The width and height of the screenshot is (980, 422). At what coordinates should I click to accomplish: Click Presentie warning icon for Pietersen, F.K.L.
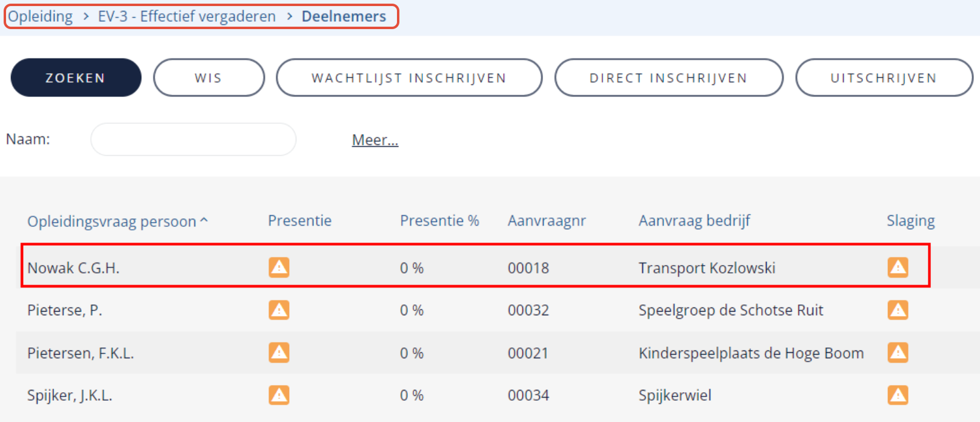pyautogui.click(x=279, y=352)
